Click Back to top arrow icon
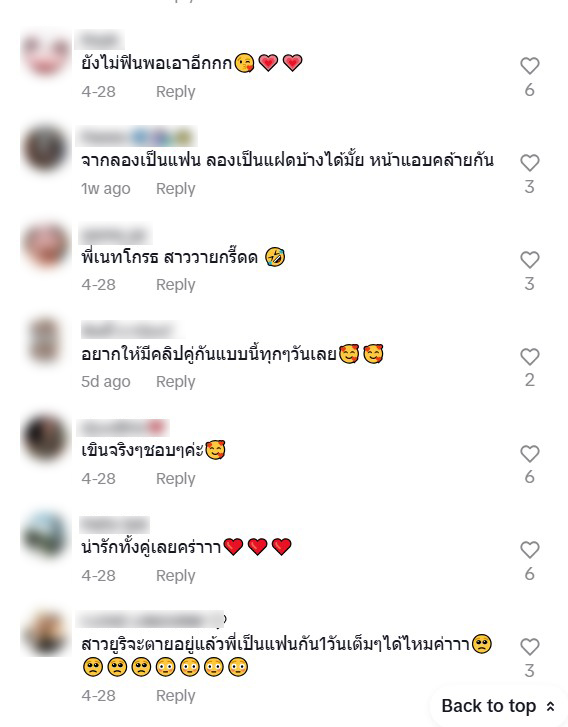The height and width of the screenshot is (727, 568). (550, 706)
